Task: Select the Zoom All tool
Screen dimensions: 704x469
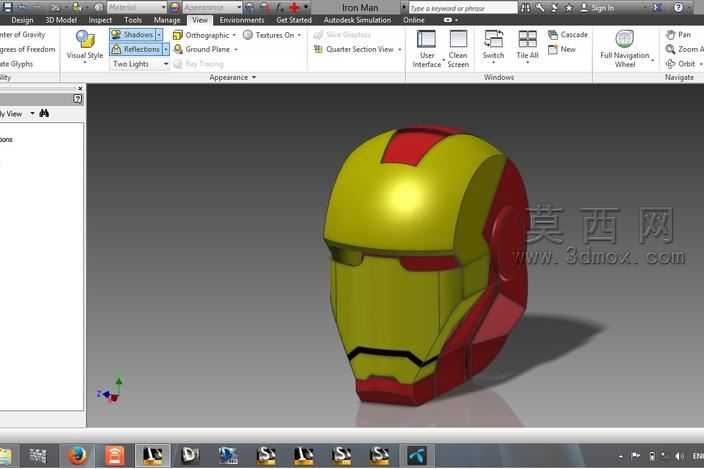Action: pyautogui.click(x=684, y=49)
